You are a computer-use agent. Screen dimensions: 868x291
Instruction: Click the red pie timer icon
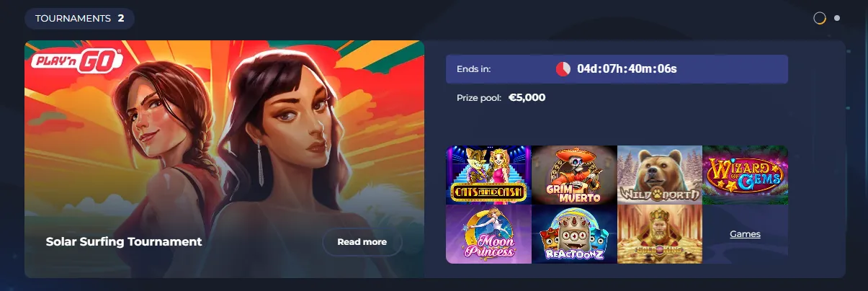tap(563, 69)
